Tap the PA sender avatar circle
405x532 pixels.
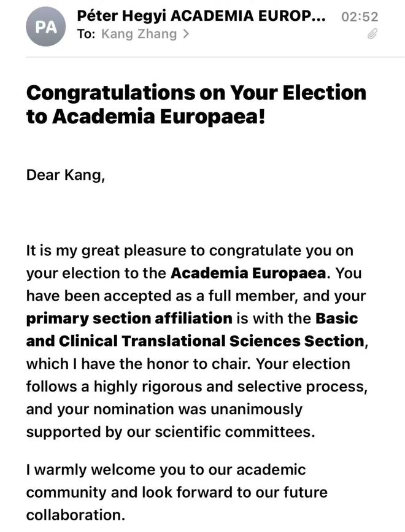tap(46, 26)
